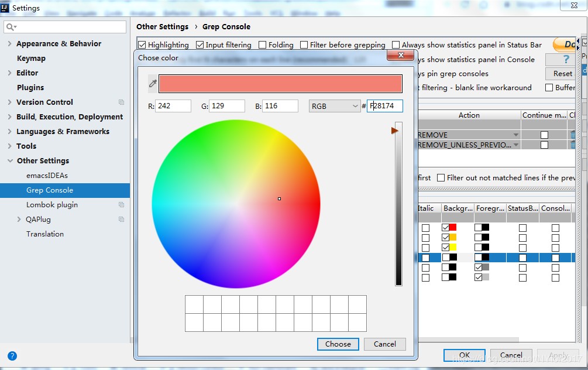Click the brightness slider arrow handle
Screen dimensions: 588x370
(x=394, y=131)
